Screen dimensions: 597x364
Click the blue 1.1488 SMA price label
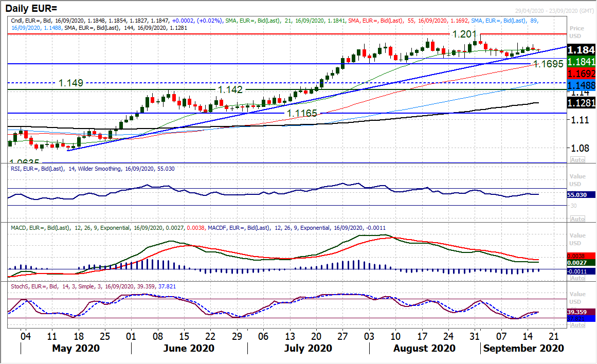point(581,84)
